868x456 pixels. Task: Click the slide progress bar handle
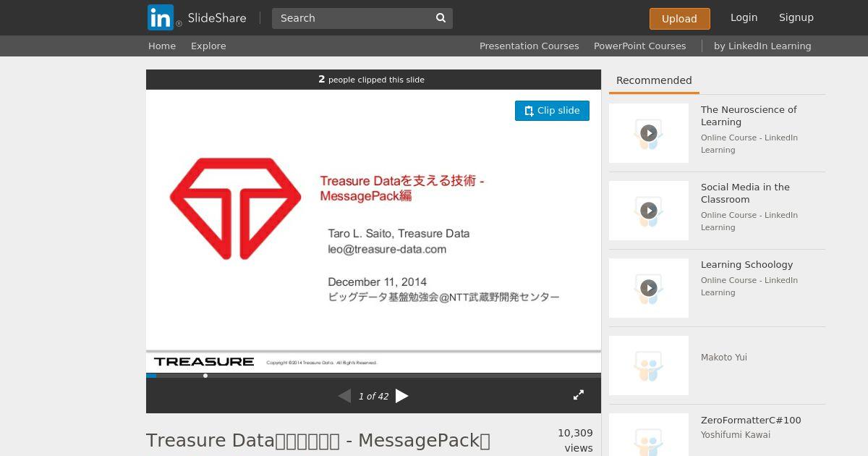point(205,376)
